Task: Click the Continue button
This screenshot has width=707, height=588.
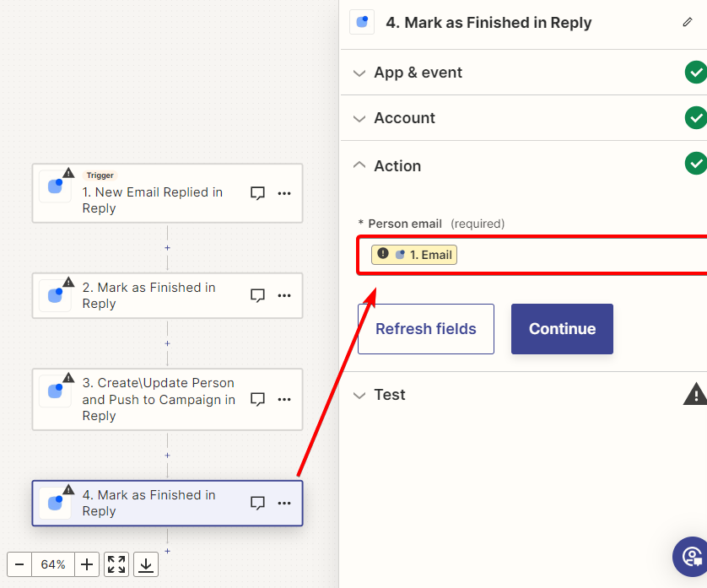Action: pos(562,329)
